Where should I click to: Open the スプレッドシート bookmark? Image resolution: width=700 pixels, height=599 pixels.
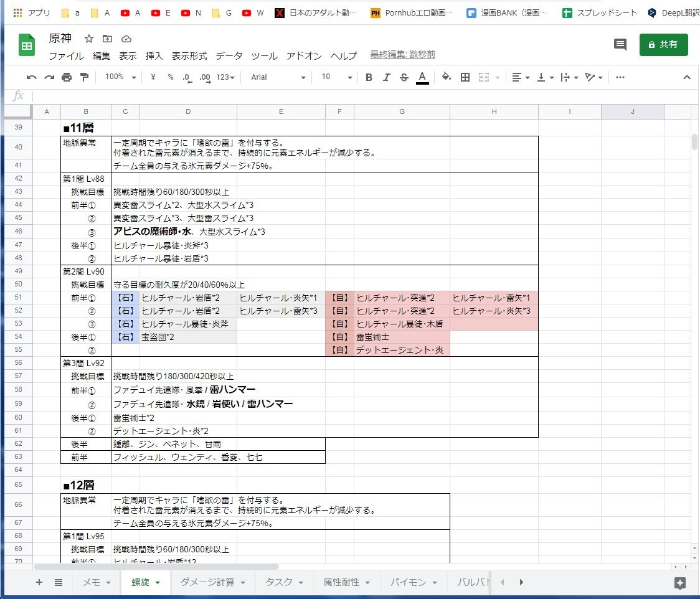point(600,13)
